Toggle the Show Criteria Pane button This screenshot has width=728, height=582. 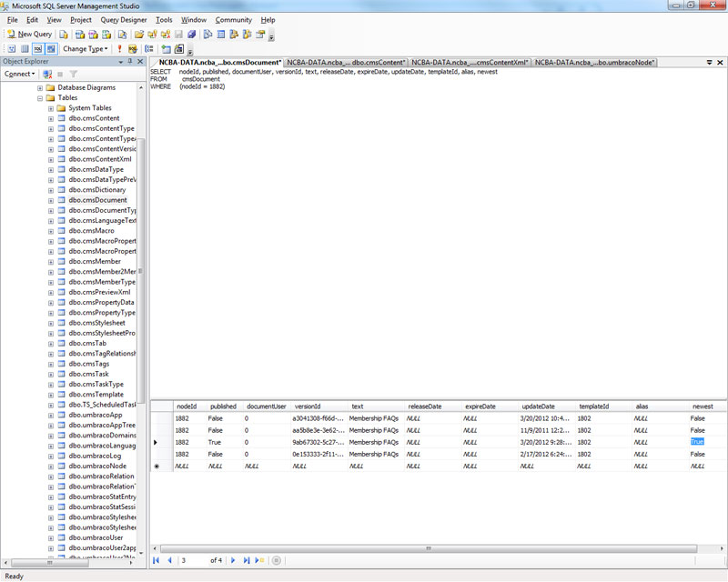(25, 49)
